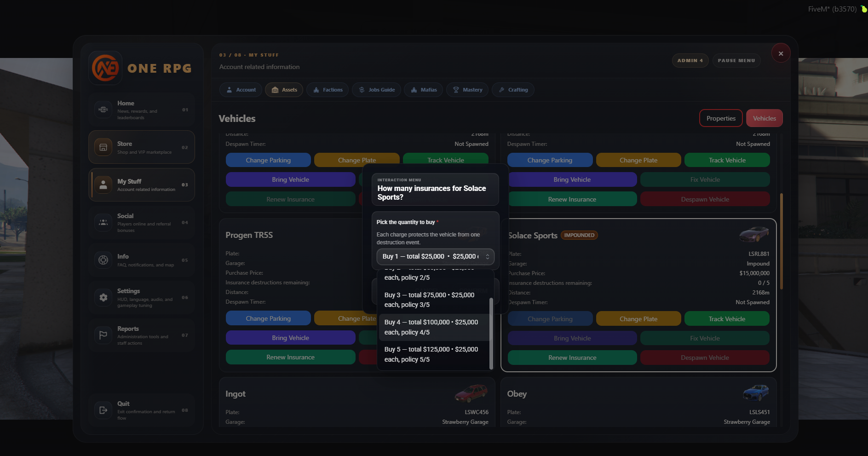Open Social players icon

coord(103,223)
